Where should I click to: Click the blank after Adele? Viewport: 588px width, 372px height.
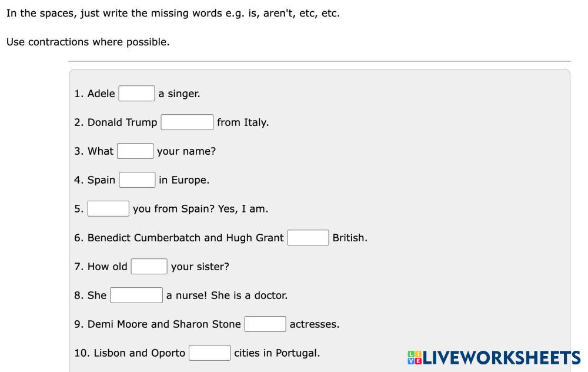coord(136,94)
